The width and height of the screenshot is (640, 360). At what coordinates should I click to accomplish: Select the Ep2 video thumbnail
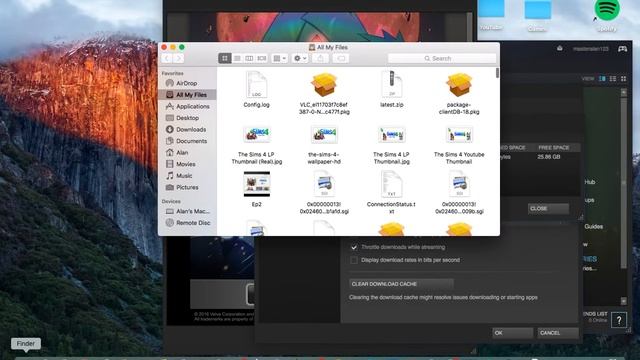pyautogui.click(x=257, y=184)
